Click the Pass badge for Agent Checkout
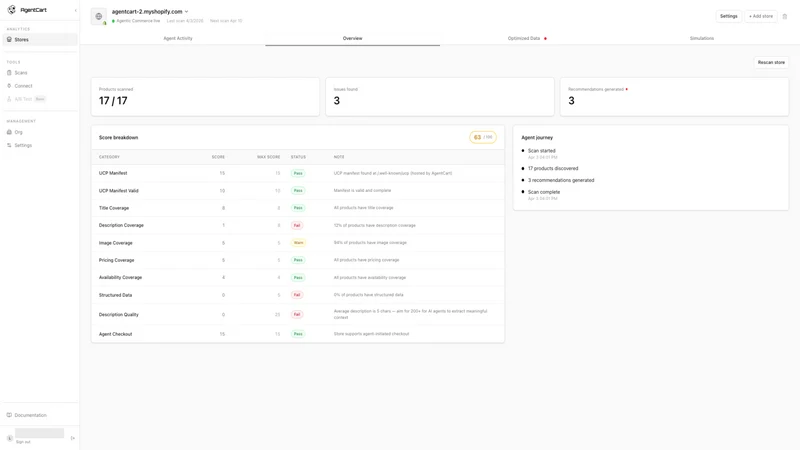Viewport: 800px width, 450px height. click(x=298, y=334)
